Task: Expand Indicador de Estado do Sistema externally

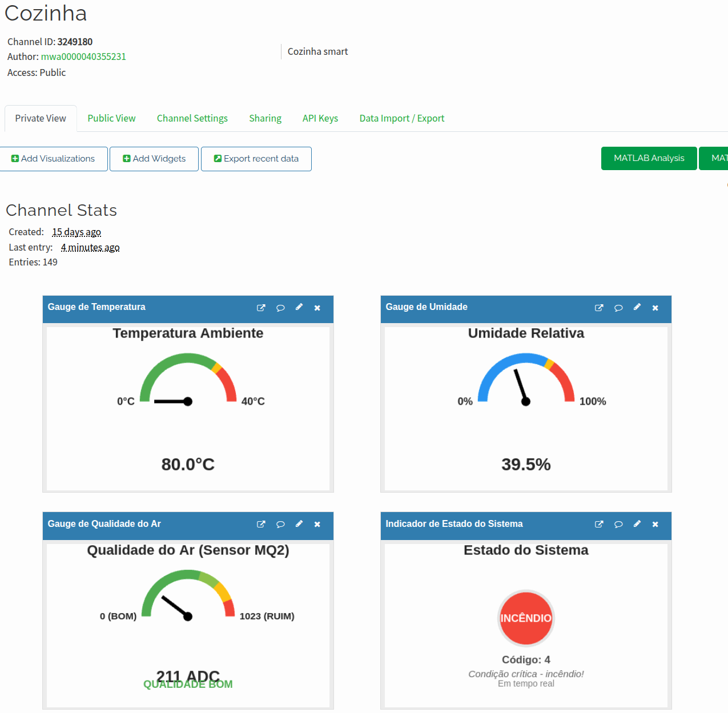Action: 599,524
